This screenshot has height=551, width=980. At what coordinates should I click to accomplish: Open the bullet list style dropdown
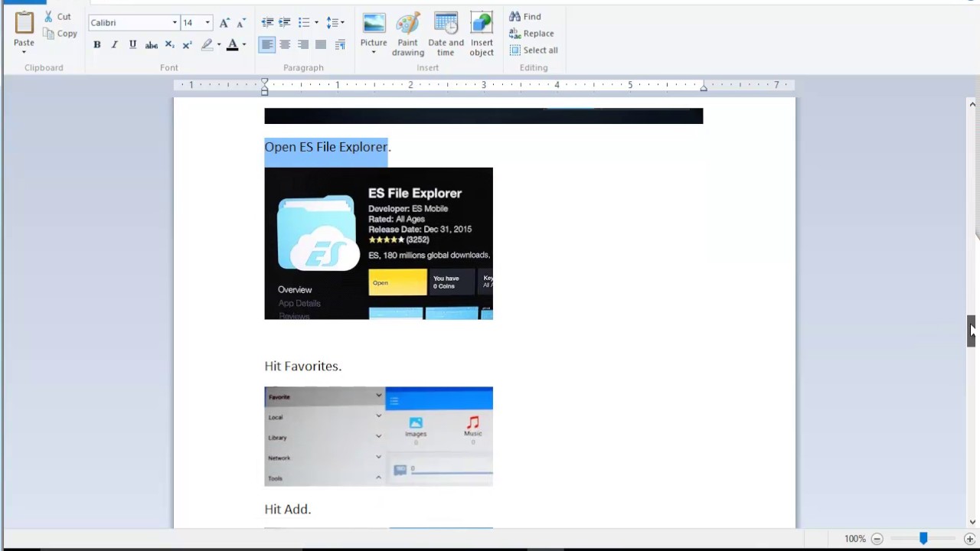coord(316,23)
